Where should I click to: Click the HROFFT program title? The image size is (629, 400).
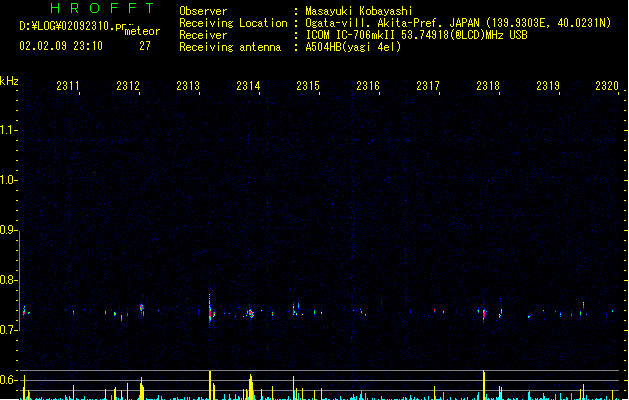pyautogui.click(x=102, y=8)
